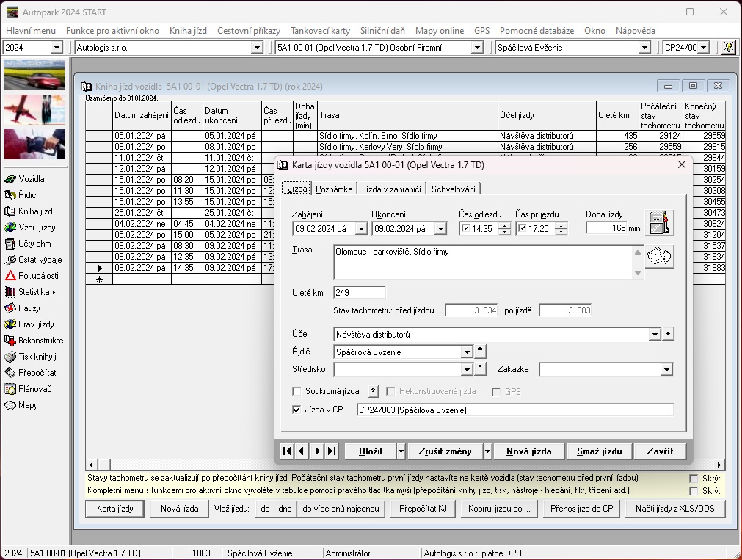Open Plánovač sidebar item

coord(28,389)
